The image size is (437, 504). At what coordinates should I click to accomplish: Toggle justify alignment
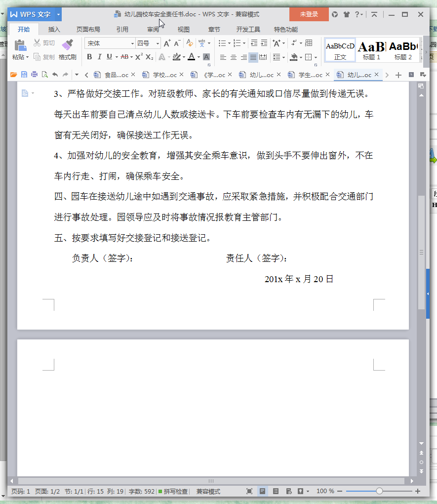253,57
